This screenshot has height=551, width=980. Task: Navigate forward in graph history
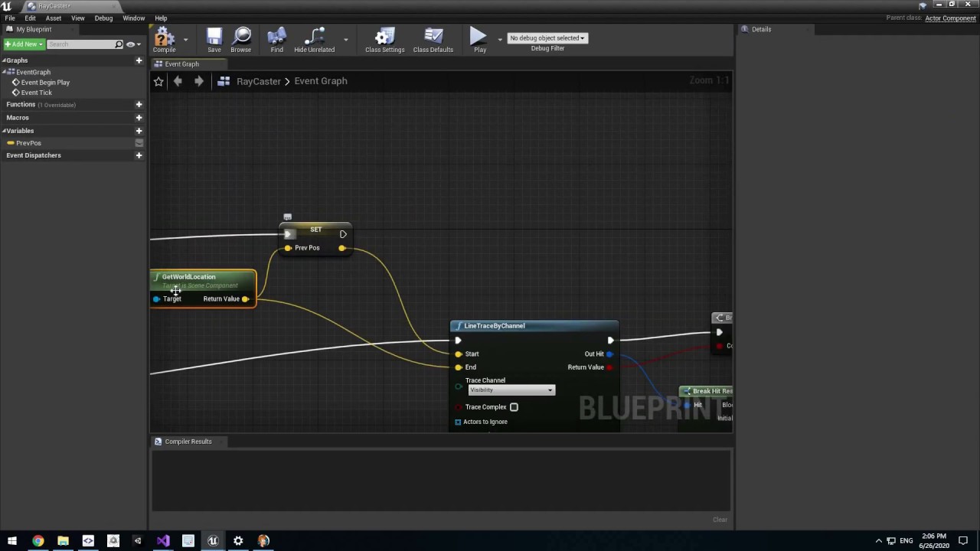(198, 81)
